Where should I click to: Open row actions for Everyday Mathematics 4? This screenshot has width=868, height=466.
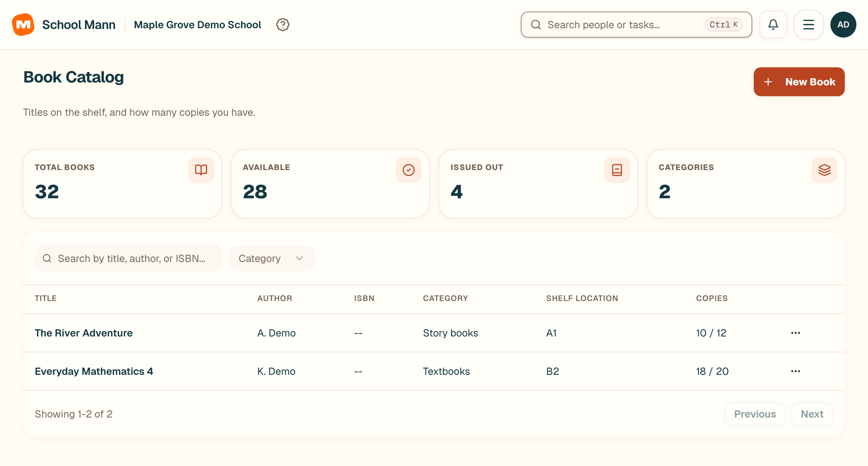[x=796, y=371]
